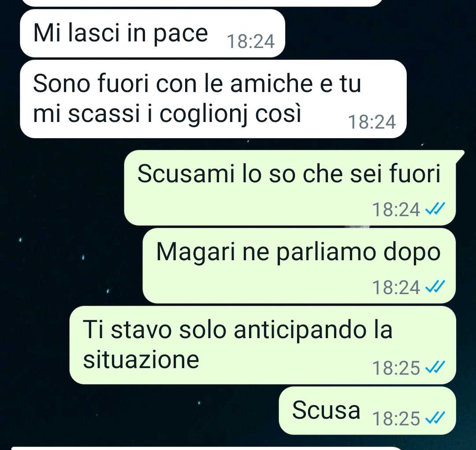
Task: Click double check marks on 'anticipando la situazione' message
Action: click(x=435, y=367)
